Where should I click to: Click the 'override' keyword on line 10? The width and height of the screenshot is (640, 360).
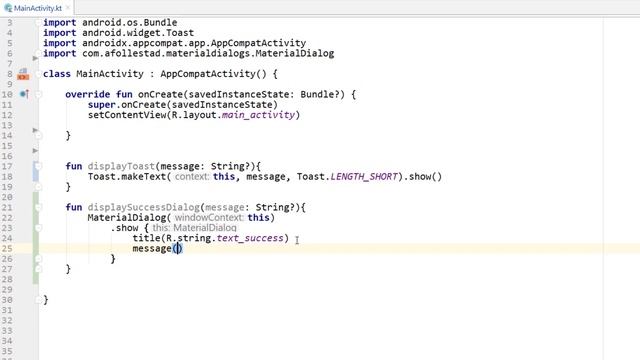click(88, 94)
